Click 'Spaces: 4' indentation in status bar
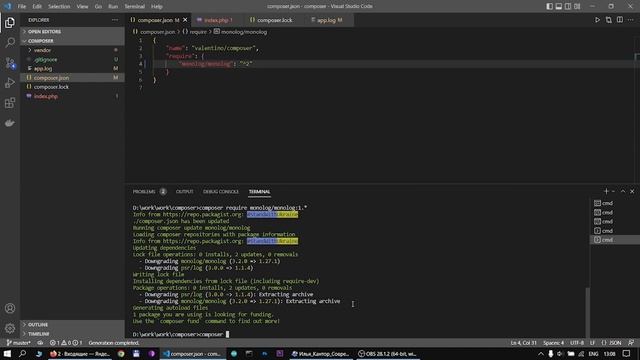Screen dimensions: 640x360 click(x=553, y=343)
